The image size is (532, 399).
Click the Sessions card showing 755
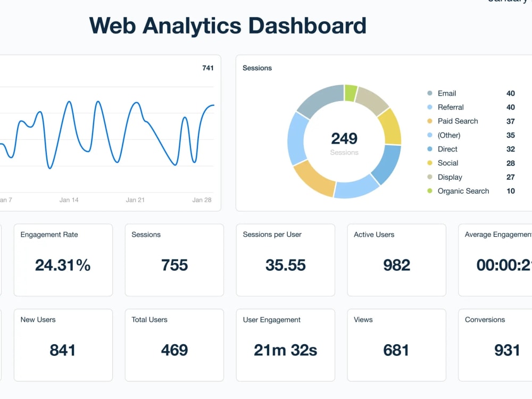(174, 260)
